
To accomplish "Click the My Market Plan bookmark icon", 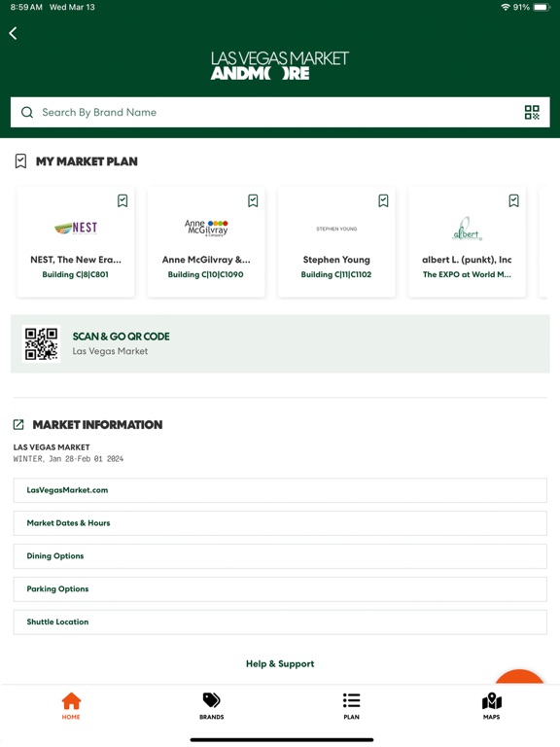I will [x=20, y=161].
